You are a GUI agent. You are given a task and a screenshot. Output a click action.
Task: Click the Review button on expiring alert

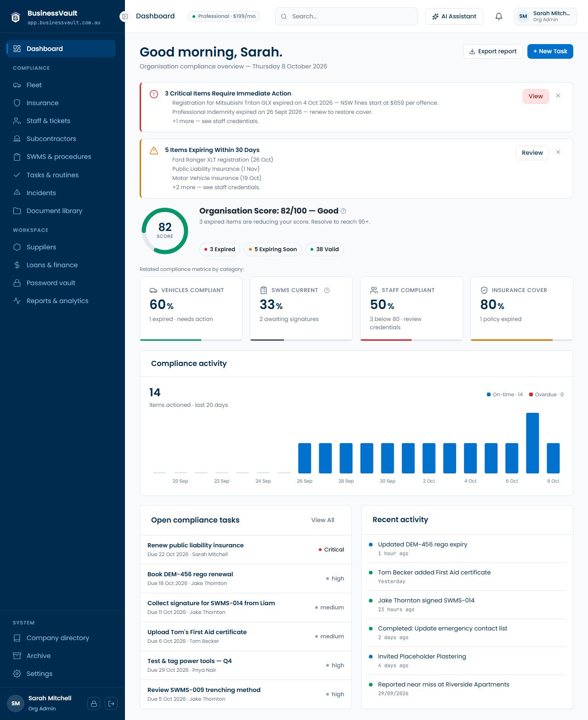point(532,153)
